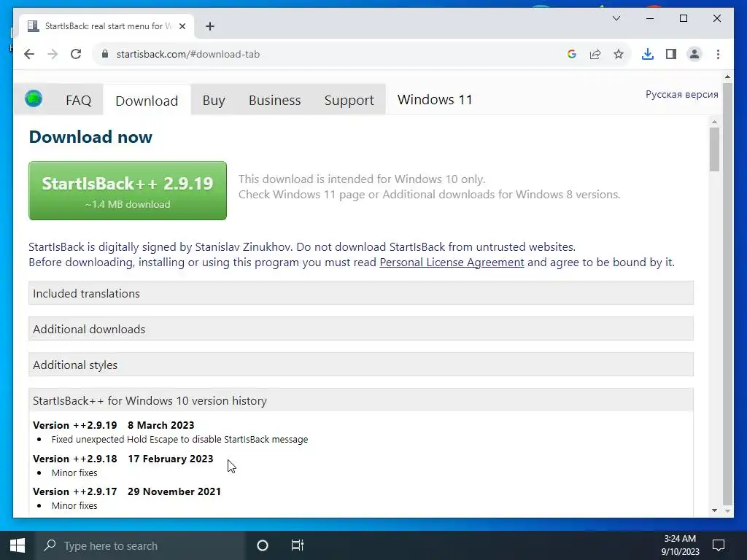
Task: Click the 'Download now' heading
Action: (90, 137)
